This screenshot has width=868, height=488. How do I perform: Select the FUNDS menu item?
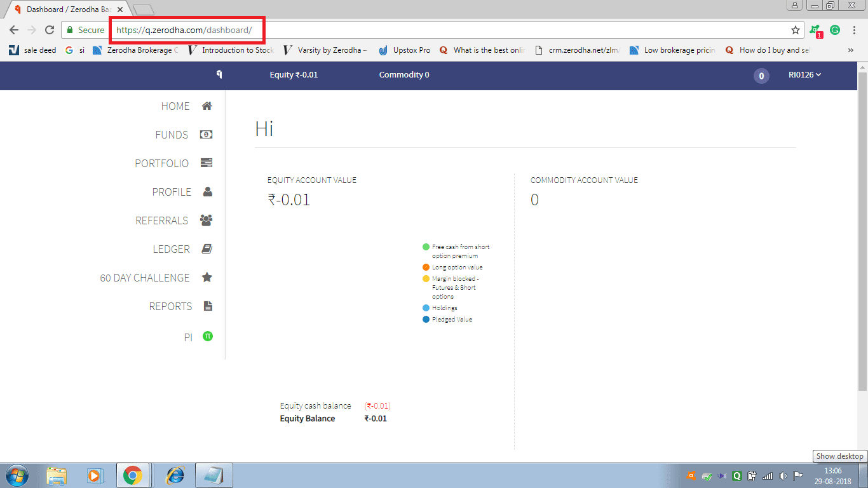click(172, 135)
